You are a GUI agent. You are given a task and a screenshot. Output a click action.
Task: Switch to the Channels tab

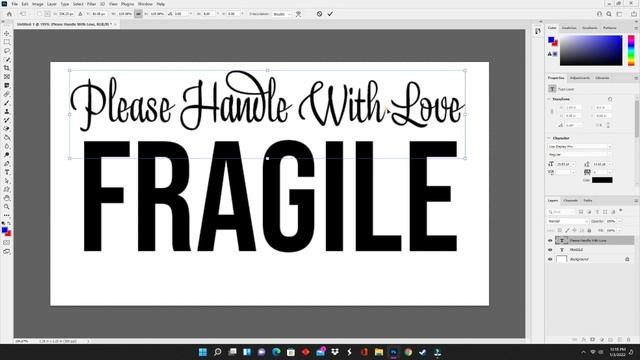point(571,200)
